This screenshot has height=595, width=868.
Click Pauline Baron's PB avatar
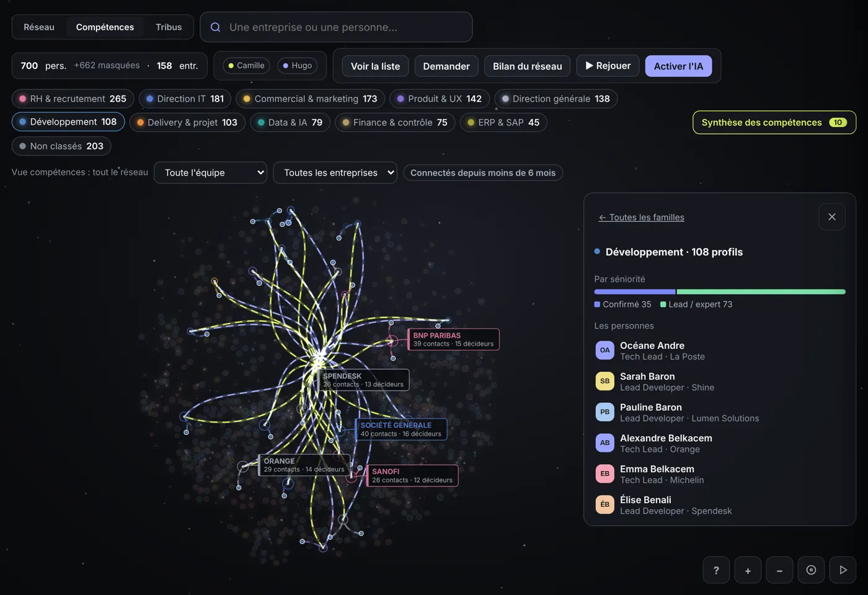(604, 412)
